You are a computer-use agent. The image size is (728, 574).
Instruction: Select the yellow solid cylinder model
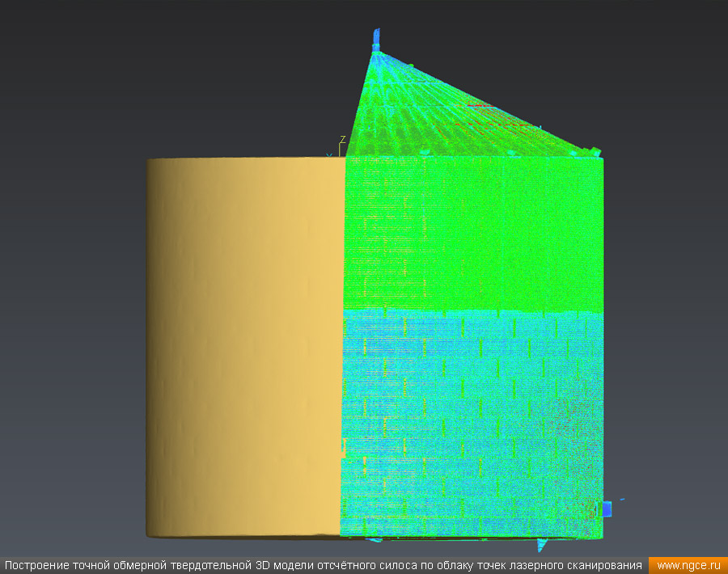click(245, 348)
